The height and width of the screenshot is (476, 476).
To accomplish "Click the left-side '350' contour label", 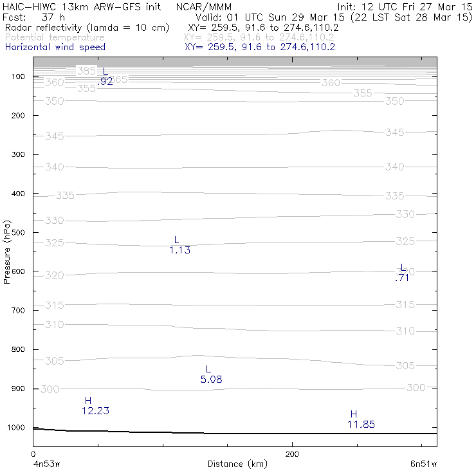I will 54,101.
